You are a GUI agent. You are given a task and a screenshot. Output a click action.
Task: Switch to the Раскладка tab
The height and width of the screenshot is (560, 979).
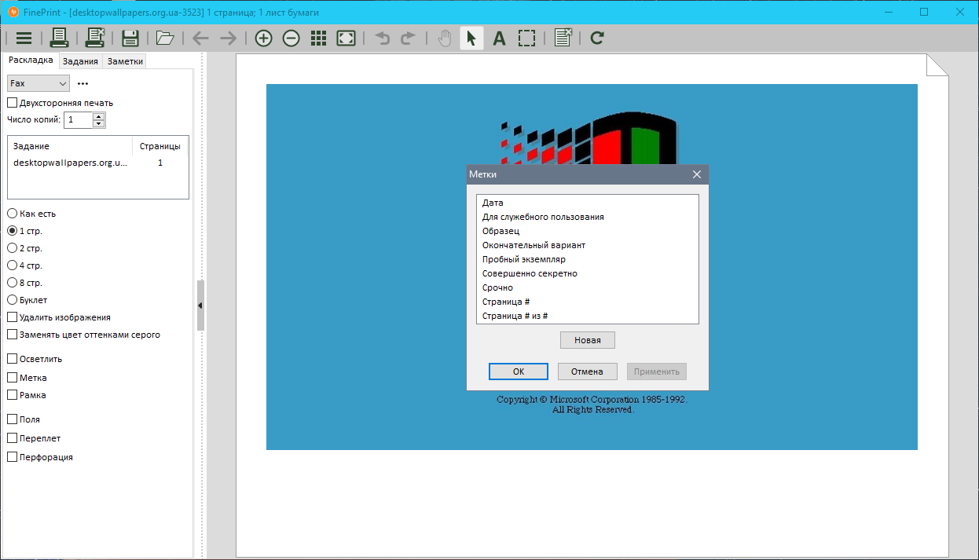click(x=31, y=60)
